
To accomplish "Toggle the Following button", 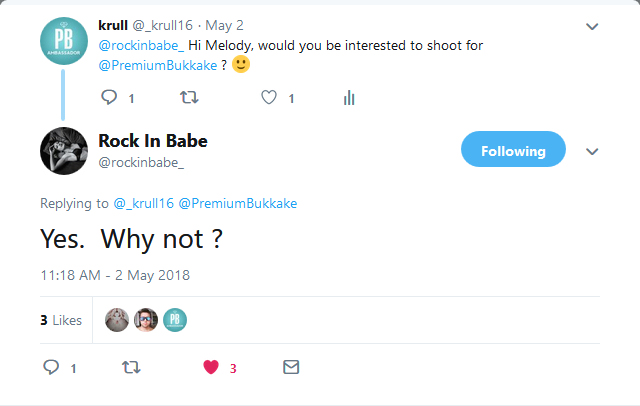I will tap(513, 151).
